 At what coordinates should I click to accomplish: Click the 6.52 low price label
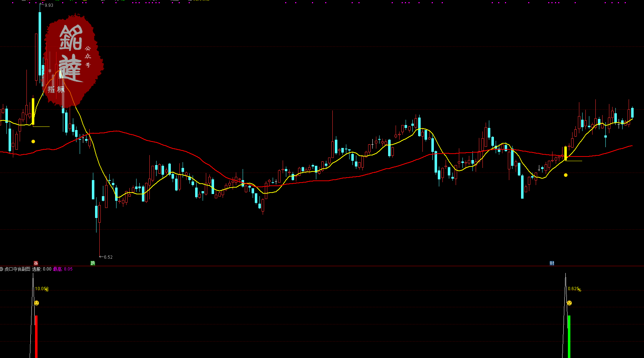(108, 257)
